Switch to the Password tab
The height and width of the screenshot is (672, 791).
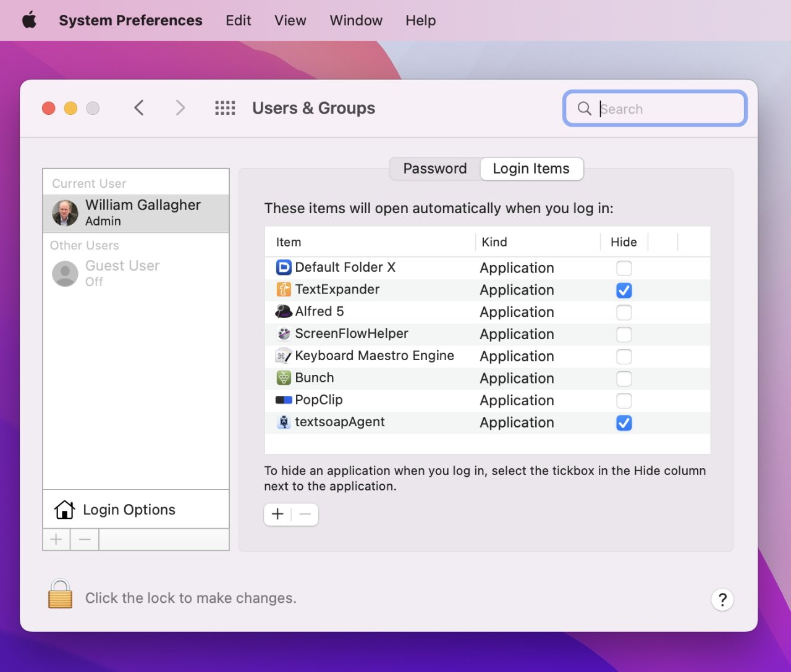pos(435,169)
